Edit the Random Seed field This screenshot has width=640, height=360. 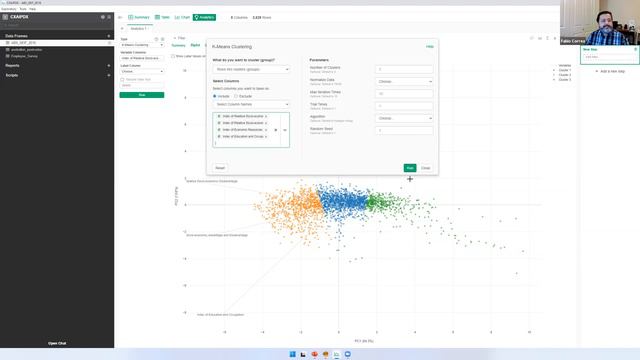pos(404,131)
